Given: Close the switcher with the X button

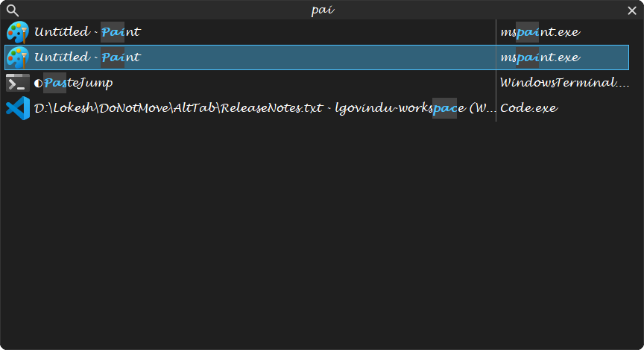Looking at the screenshot, I should (x=632, y=10).
